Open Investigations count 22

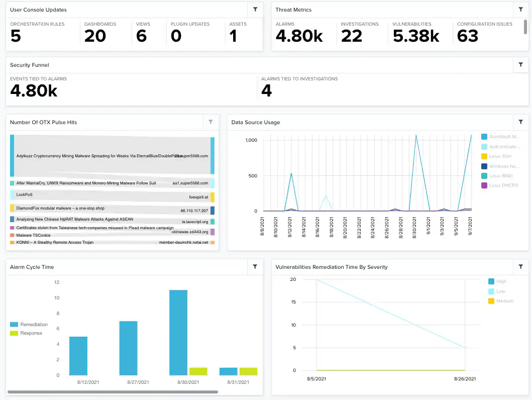tap(352, 36)
